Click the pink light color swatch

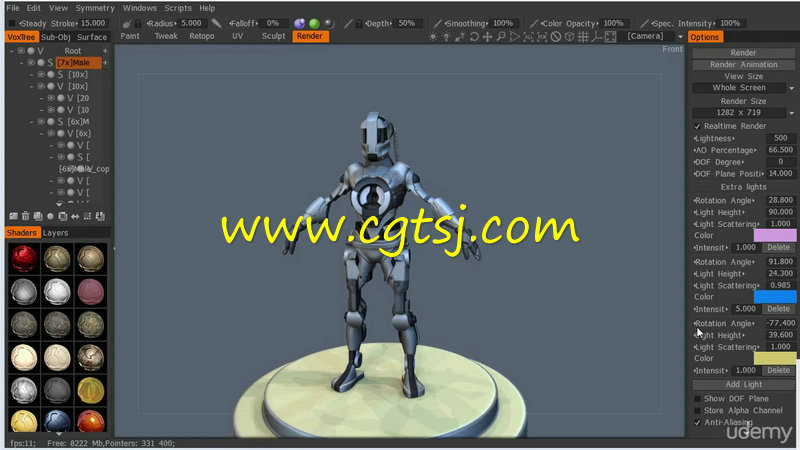point(774,235)
